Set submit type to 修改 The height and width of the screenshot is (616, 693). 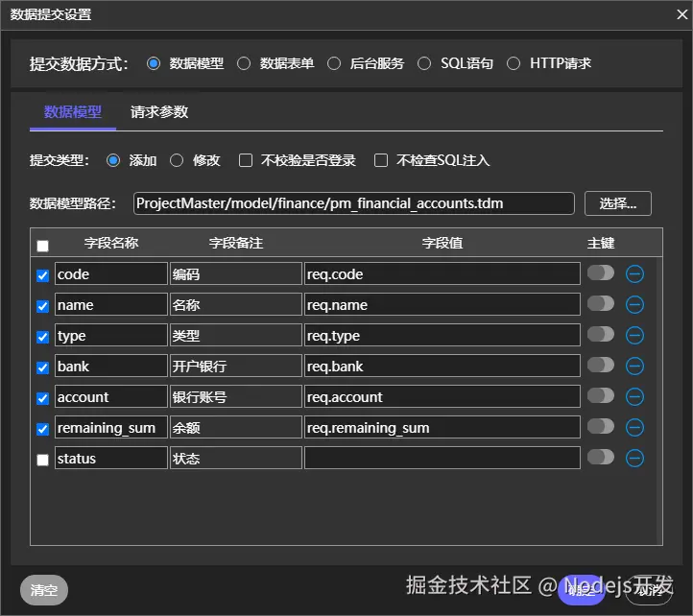[x=177, y=160]
